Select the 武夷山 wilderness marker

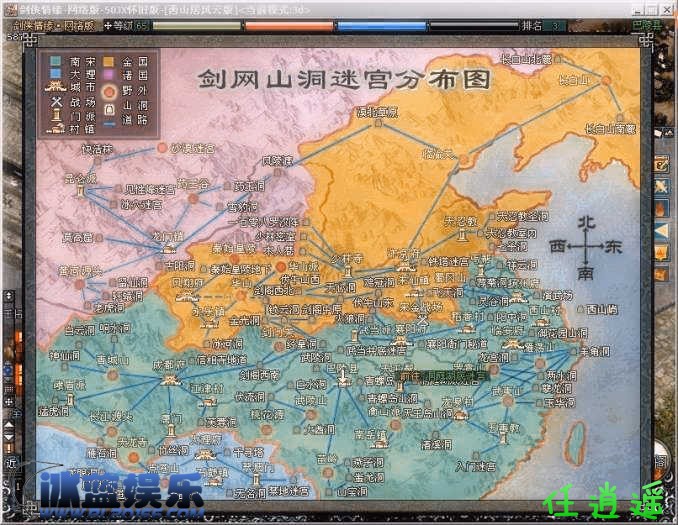(508, 401)
